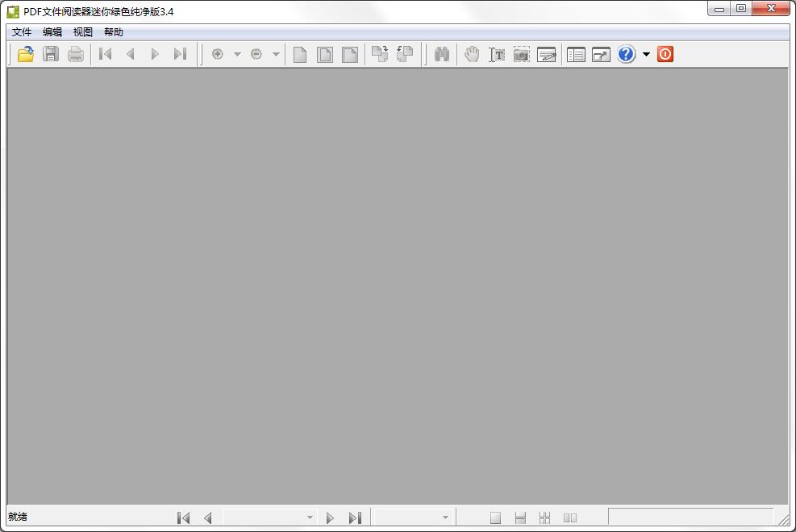
Task: Activate the Snapshot camera tool
Action: [522, 54]
